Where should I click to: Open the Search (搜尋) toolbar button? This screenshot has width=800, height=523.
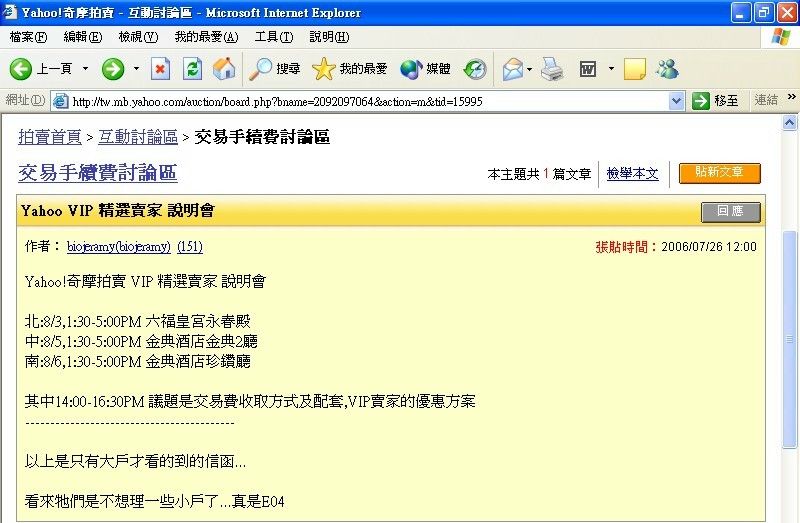tap(275, 69)
